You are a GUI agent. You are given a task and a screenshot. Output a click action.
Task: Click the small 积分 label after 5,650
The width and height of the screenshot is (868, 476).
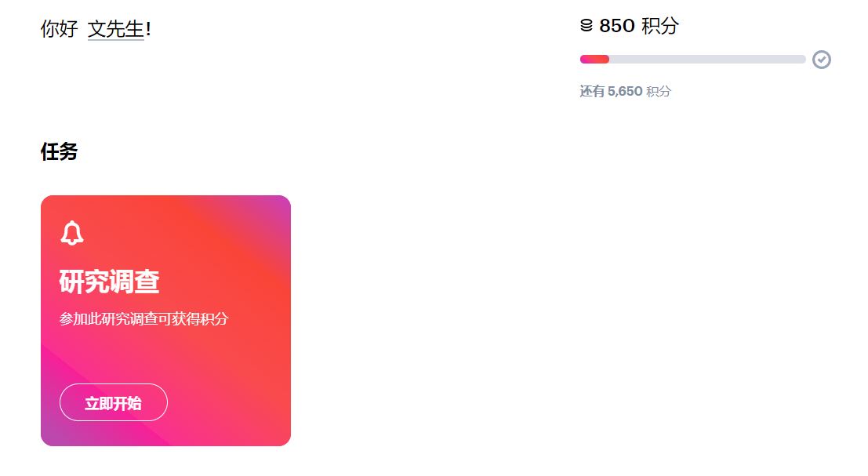coord(659,92)
